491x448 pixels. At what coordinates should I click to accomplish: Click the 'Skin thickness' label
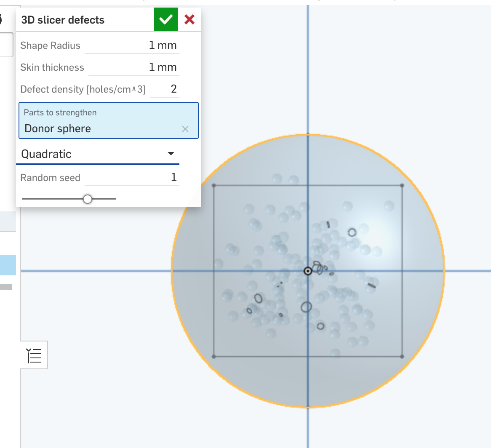52,68
